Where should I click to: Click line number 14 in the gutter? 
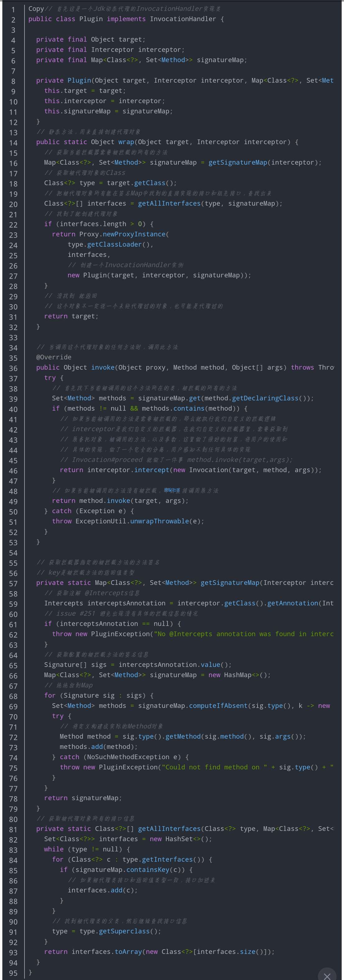click(13, 143)
